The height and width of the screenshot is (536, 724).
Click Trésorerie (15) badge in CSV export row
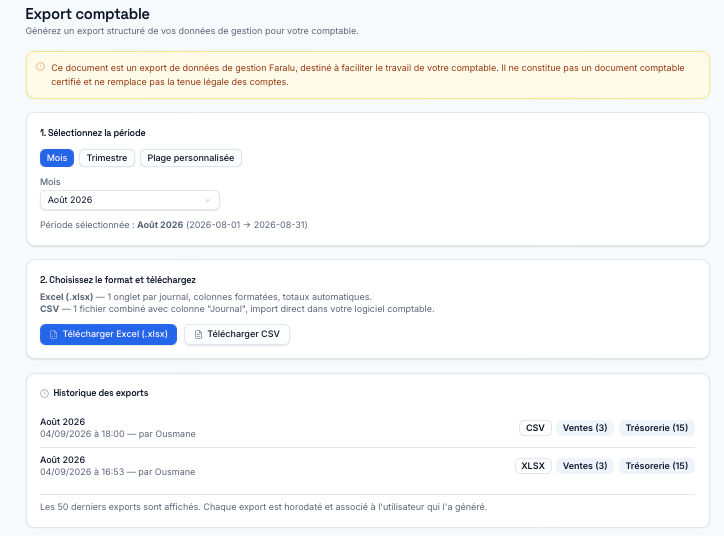click(x=657, y=428)
